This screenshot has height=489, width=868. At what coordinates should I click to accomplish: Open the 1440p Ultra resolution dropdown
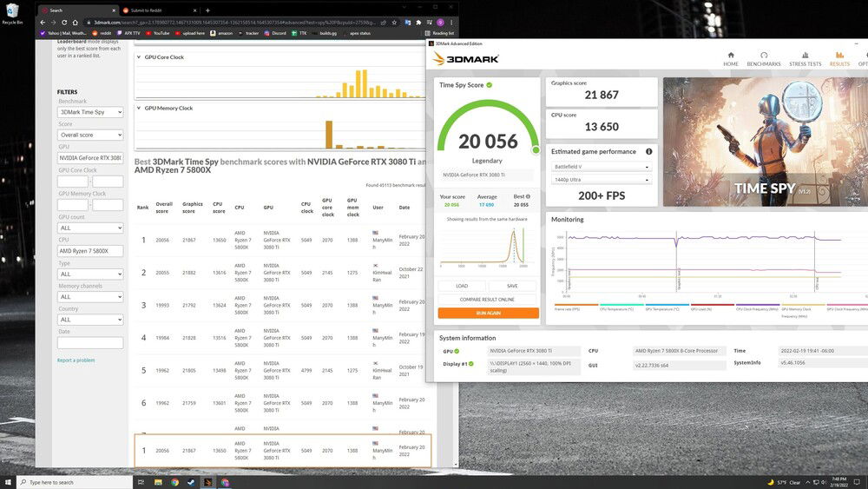click(x=600, y=180)
